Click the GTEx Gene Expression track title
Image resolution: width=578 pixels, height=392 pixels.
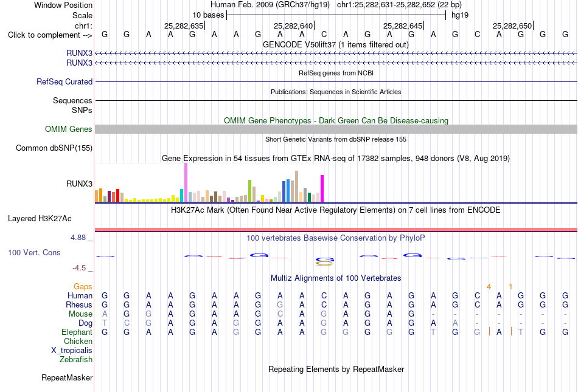[336, 158]
